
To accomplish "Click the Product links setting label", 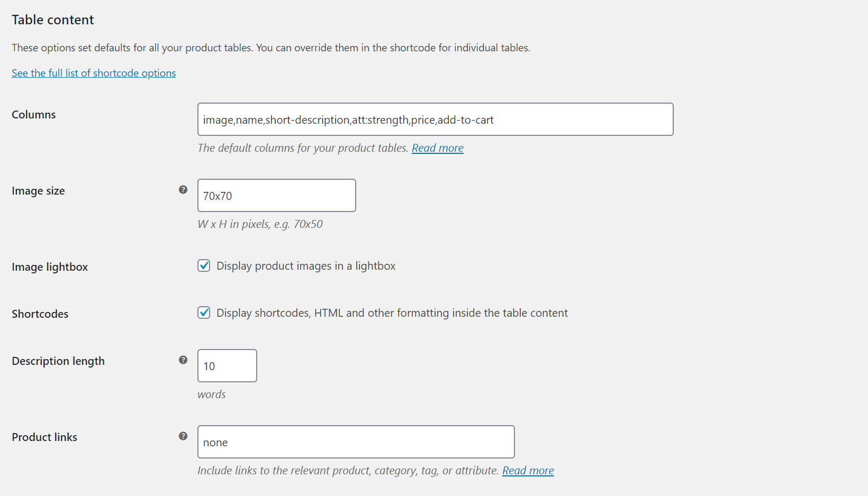I will coord(44,437).
